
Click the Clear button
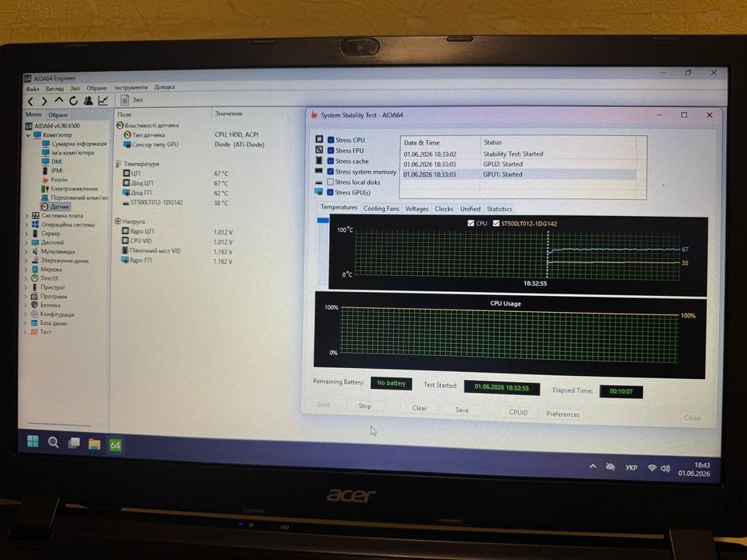click(x=420, y=408)
